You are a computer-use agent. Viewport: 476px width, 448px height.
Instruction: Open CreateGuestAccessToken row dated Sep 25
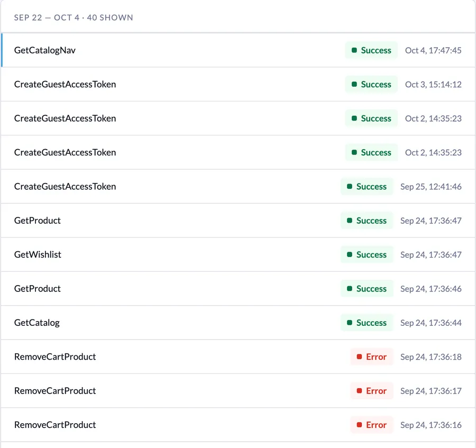[238, 186]
